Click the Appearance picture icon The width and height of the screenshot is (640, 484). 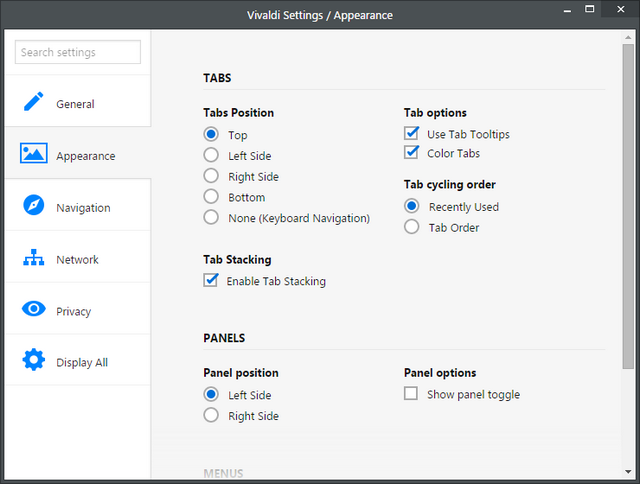coord(33,153)
